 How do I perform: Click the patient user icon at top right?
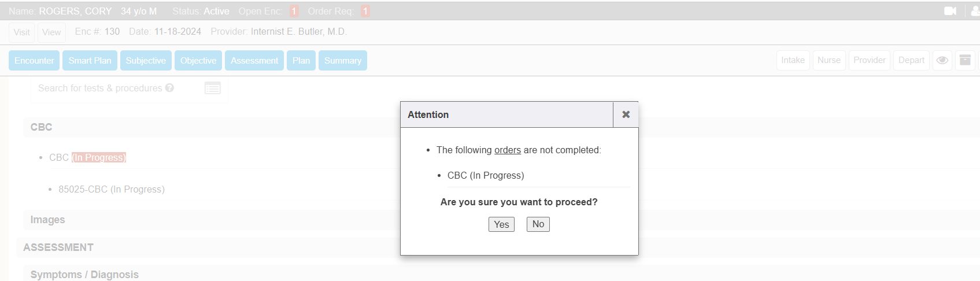(975, 11)
